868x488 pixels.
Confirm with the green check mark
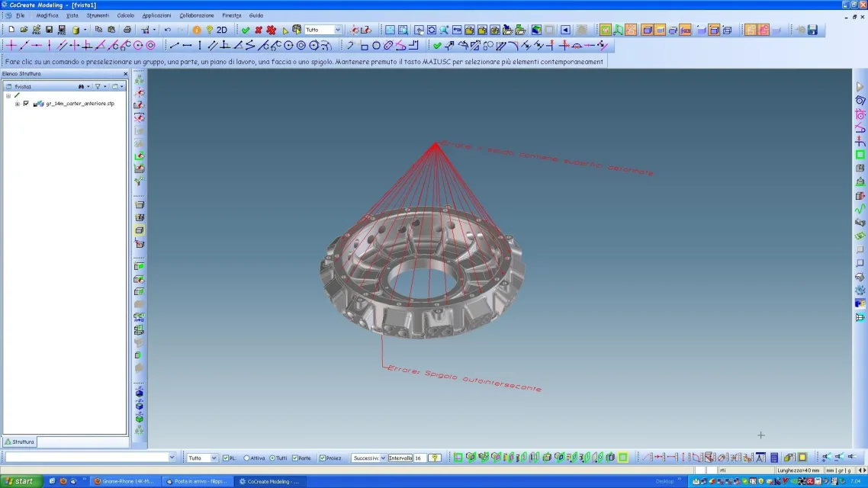tap(246, 30)
